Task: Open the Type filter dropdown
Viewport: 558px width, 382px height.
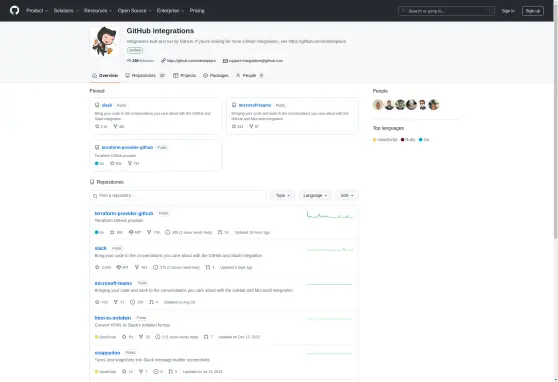Action: [283, 195]
